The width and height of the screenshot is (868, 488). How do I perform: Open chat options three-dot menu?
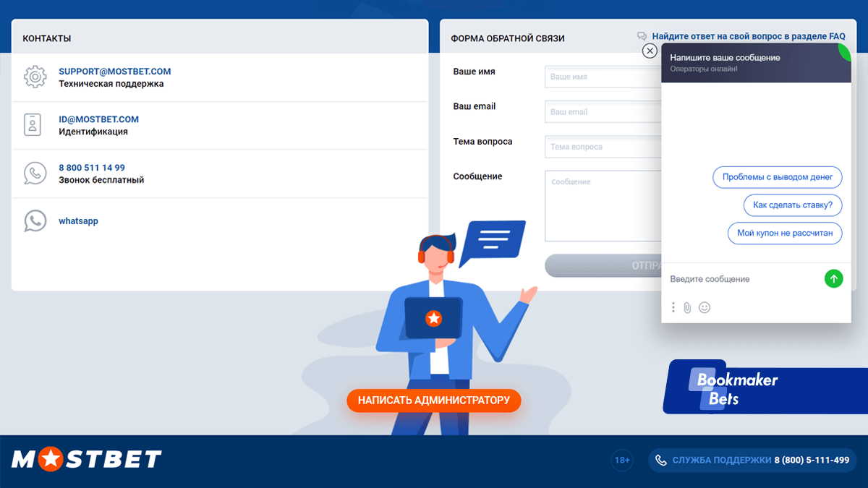[x=673, y=307]
